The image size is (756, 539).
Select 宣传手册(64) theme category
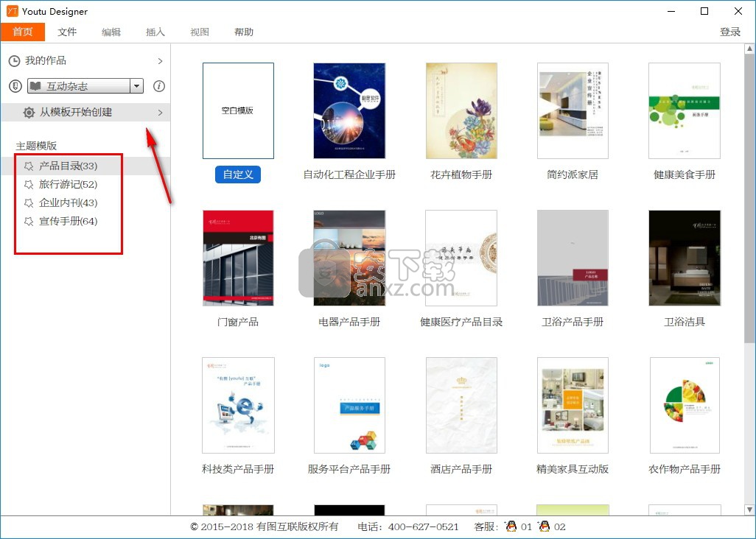point(68,221)
